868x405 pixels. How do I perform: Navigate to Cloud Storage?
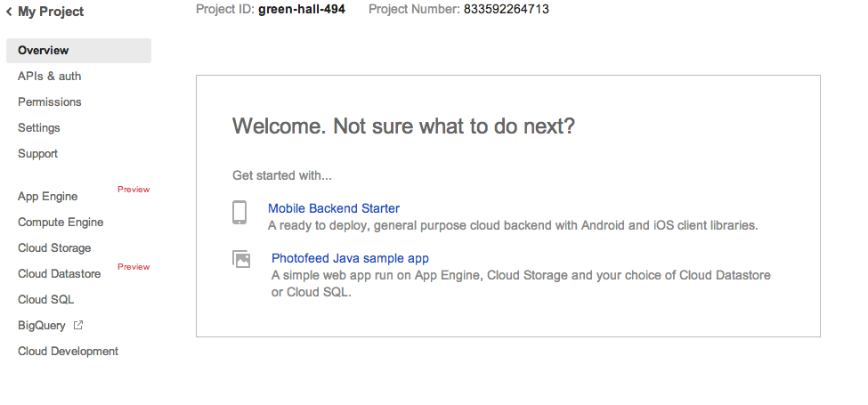[54, 247]
